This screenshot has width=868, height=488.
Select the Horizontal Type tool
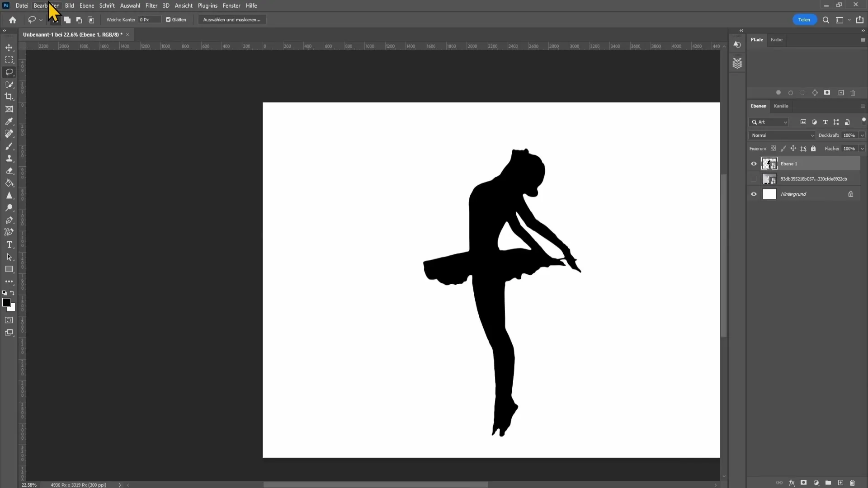point(9,245)
